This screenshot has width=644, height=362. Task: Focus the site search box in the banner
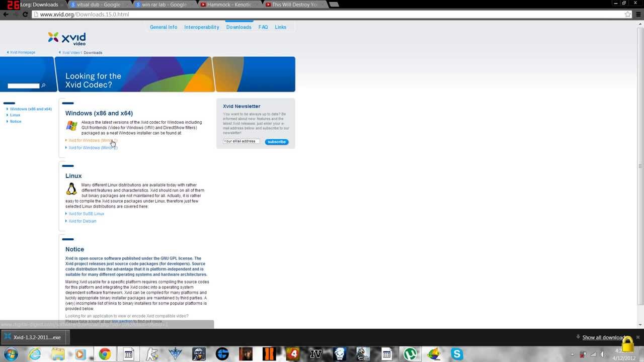click(x=24, y=86)
